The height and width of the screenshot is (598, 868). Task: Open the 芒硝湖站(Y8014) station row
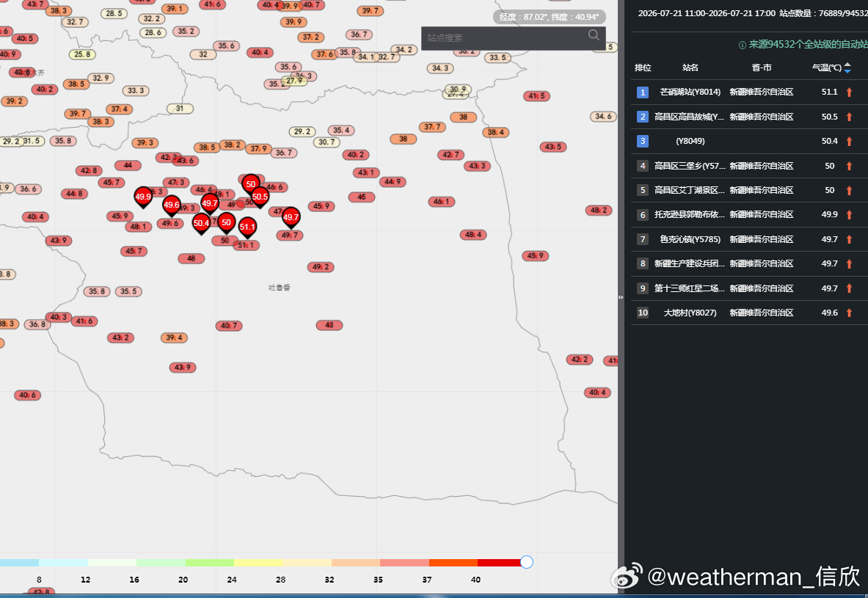[750, 92]
